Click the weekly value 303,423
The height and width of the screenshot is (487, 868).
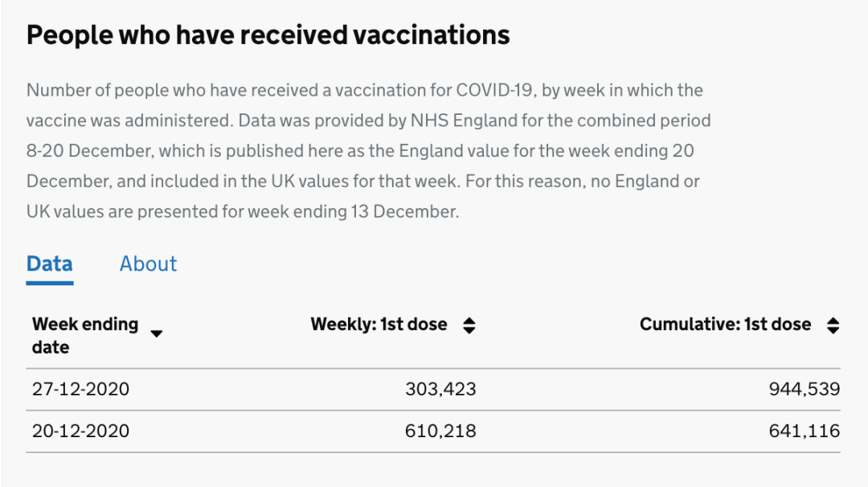(440, 389)
